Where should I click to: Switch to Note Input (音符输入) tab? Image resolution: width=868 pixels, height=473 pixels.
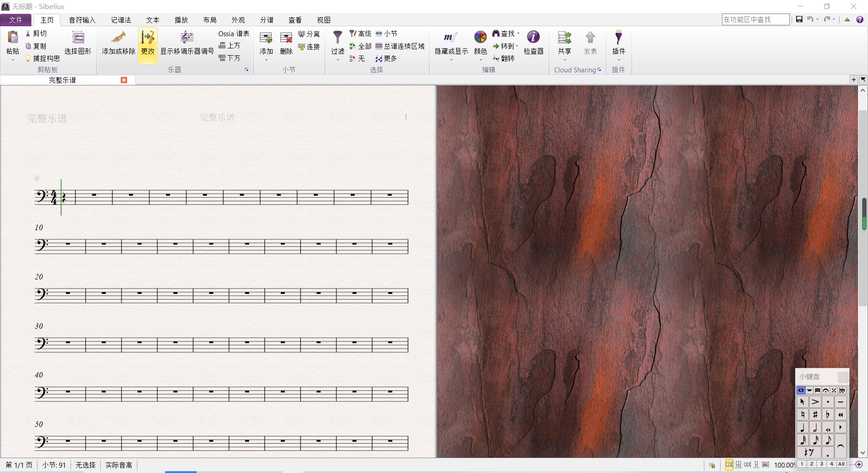82,20
